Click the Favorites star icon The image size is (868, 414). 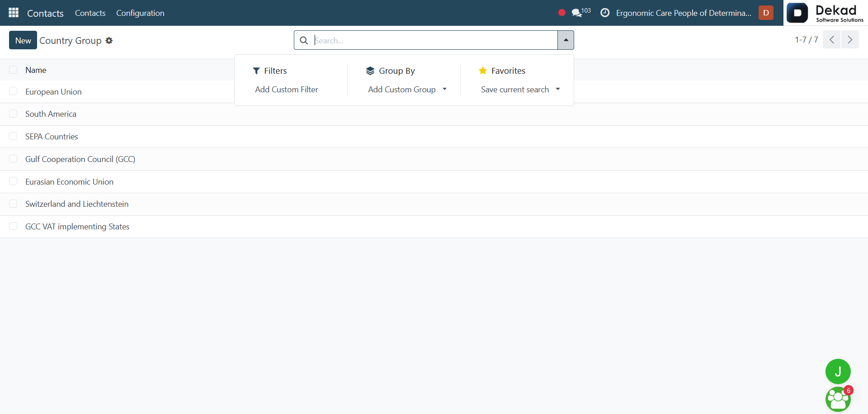tap(483, 71)
